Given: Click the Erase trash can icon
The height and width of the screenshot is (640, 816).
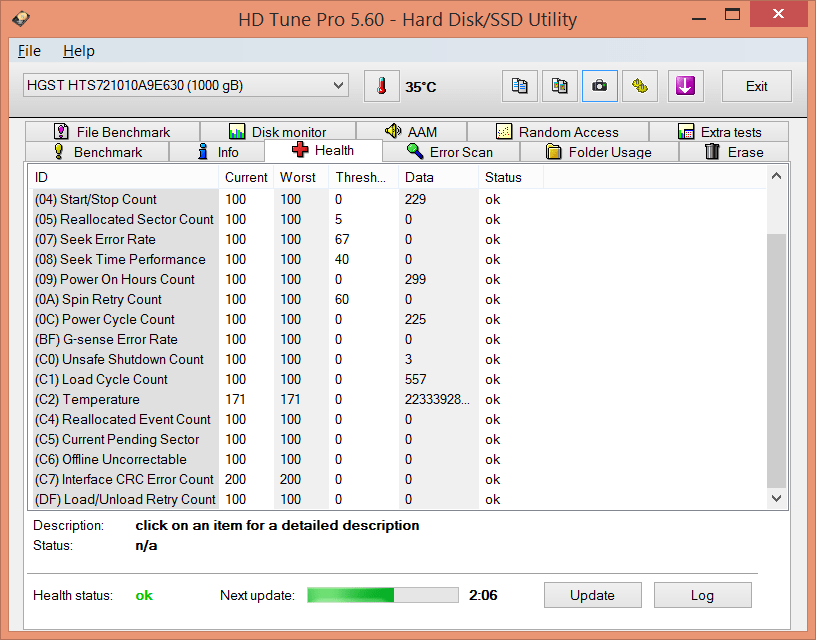Looking at the screenshot, I should click(x=712, y=151).
